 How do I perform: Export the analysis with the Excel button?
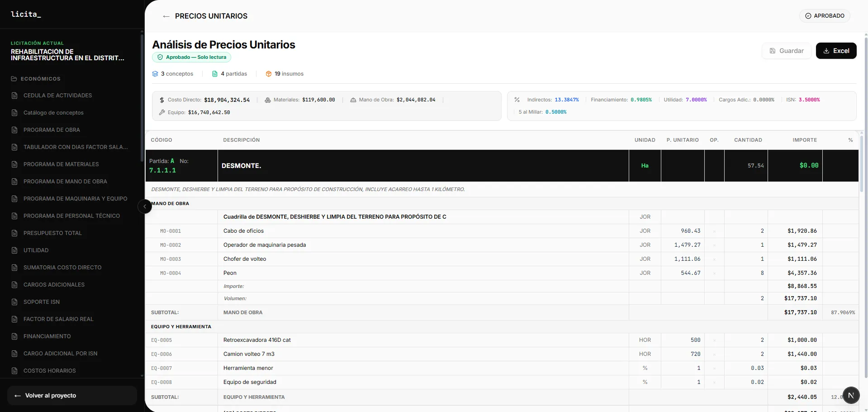coord(836,51)
